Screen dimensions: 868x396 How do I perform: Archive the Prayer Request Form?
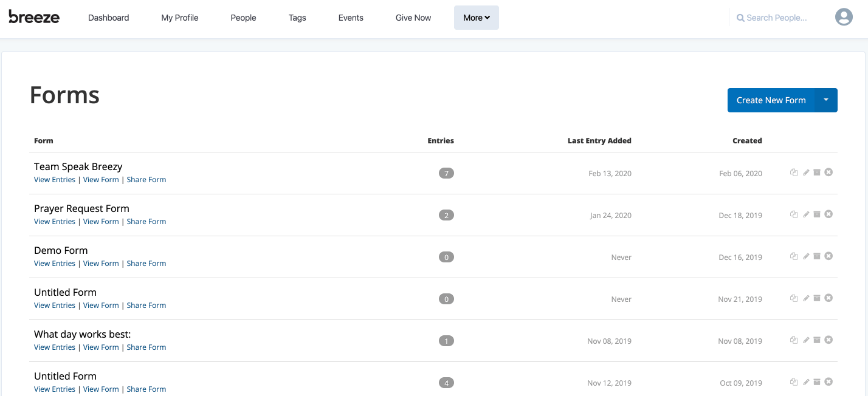pos(817,214)
